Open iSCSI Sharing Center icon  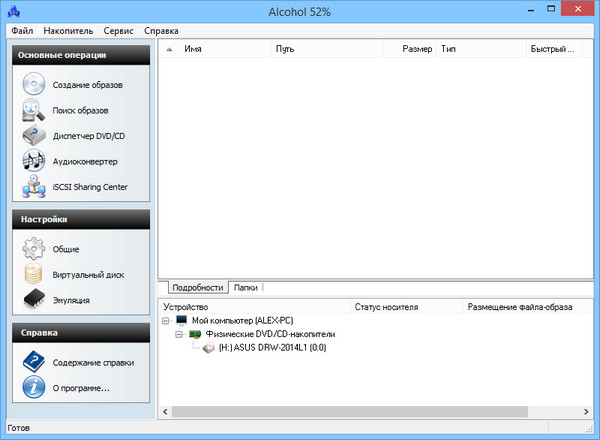(x=34, y=186)
